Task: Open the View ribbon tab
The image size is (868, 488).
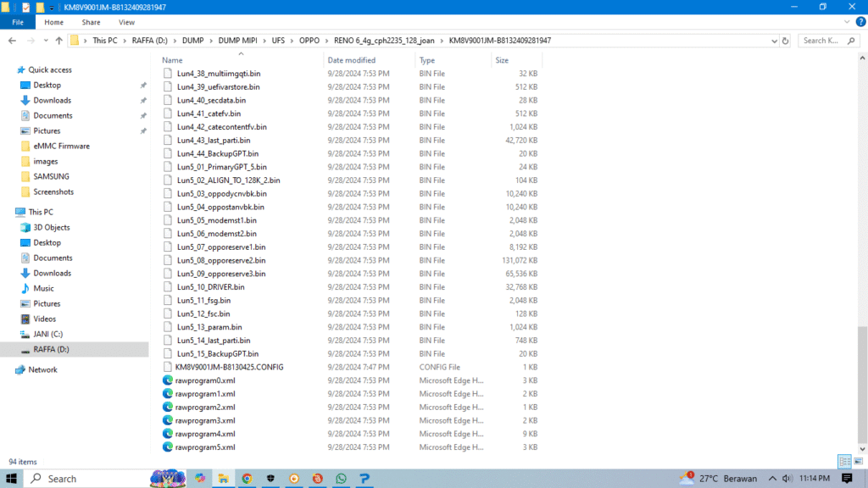Action: pos(126,22)
